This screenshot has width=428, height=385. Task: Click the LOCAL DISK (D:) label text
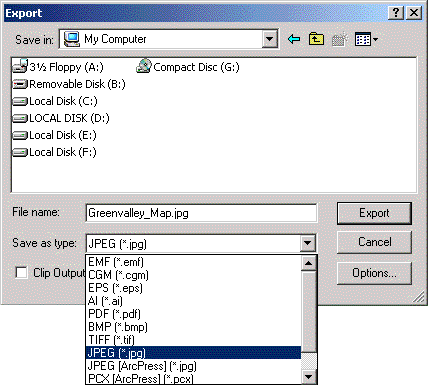point(69,118)
